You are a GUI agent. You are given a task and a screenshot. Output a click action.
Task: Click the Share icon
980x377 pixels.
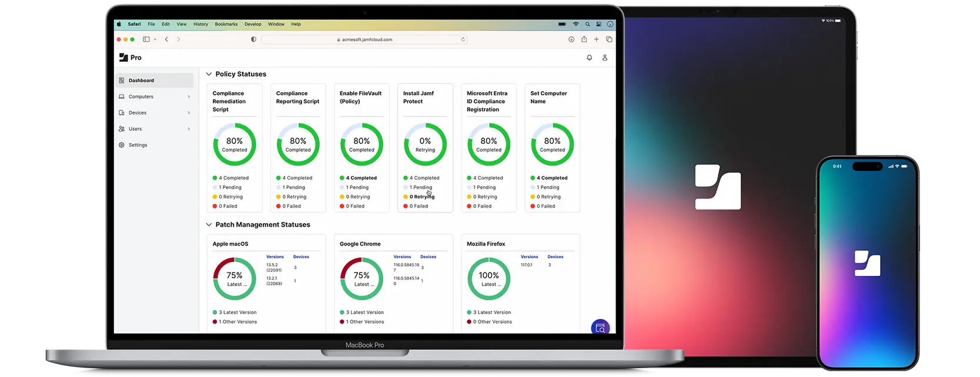coord(584,39)
